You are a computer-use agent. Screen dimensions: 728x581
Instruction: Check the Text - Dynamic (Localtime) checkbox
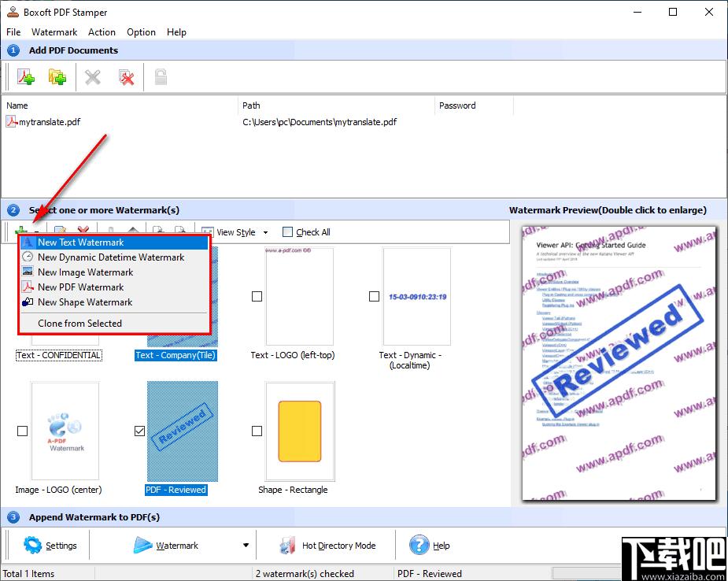tap(374, 296)
